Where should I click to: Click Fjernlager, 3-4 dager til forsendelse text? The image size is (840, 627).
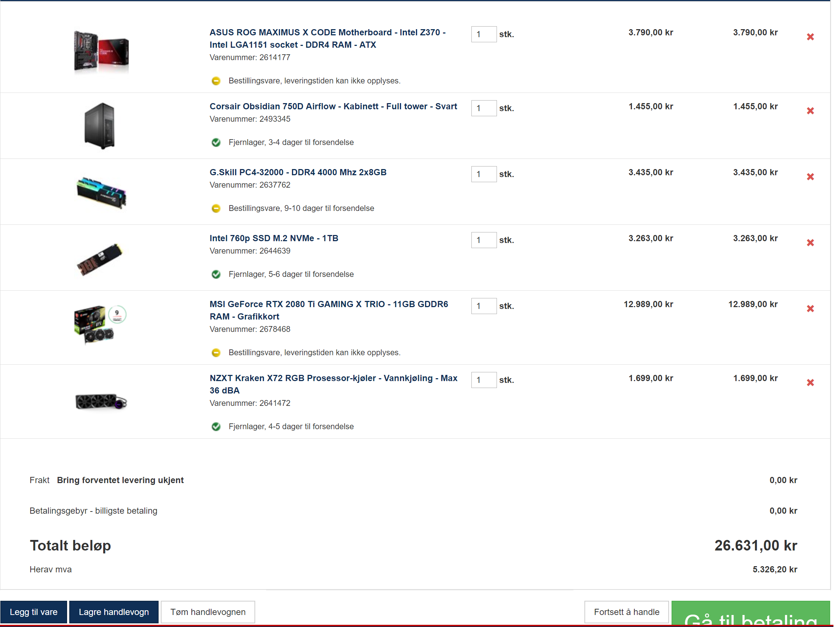[291, 142]
